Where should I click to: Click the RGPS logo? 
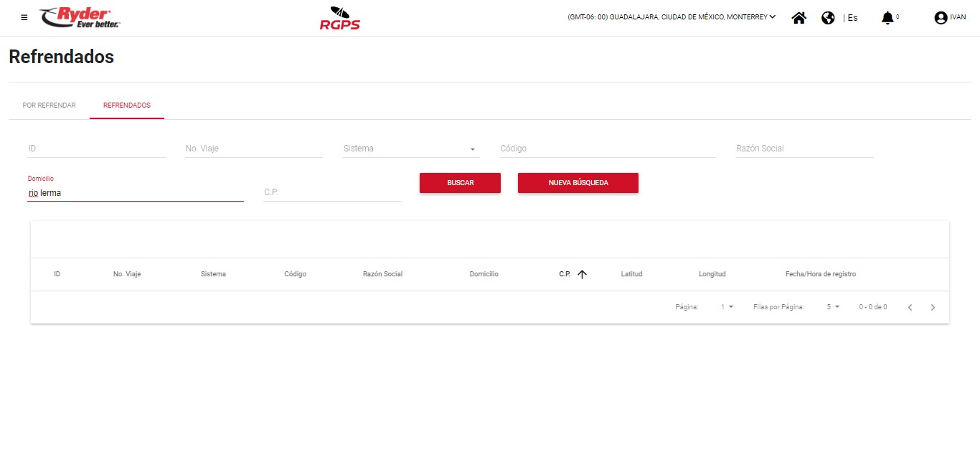click(x=339, y=19)
